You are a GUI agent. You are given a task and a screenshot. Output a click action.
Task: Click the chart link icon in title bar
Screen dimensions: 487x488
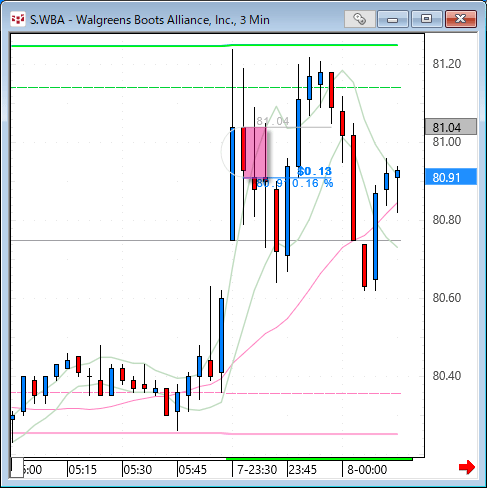360,19
